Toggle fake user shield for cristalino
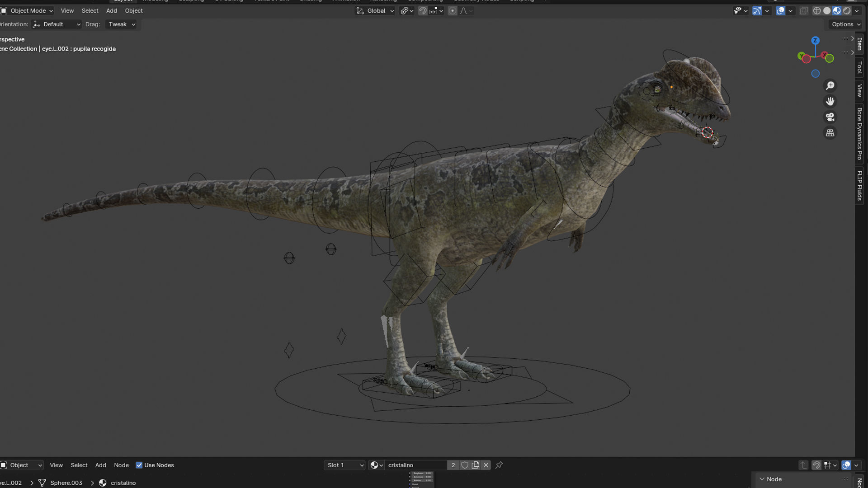The width and height of the screenshot is (868, 488). (x=465, y=465)
